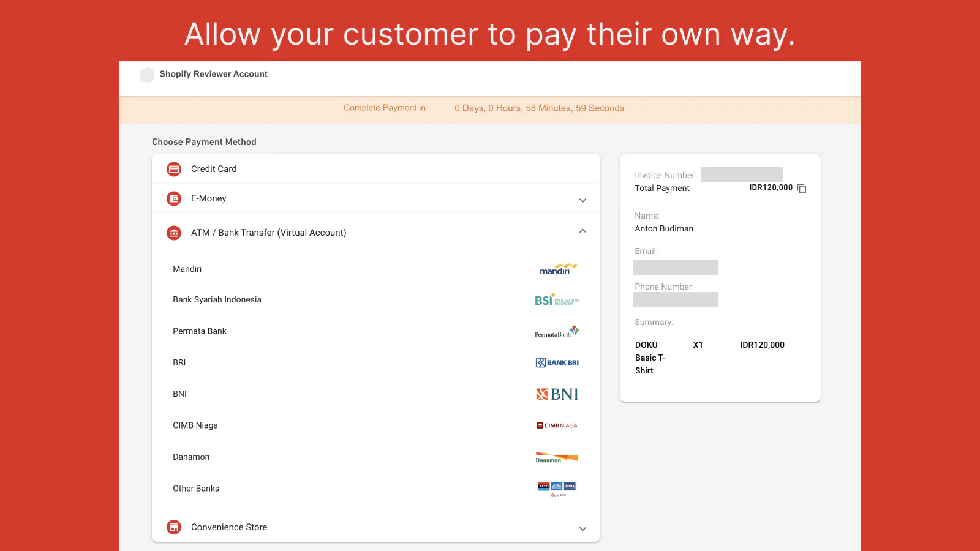This screenshot has width=980, height=551.
Task: Click the Mandiri bank logo
Action: click(x=557, y=269)
